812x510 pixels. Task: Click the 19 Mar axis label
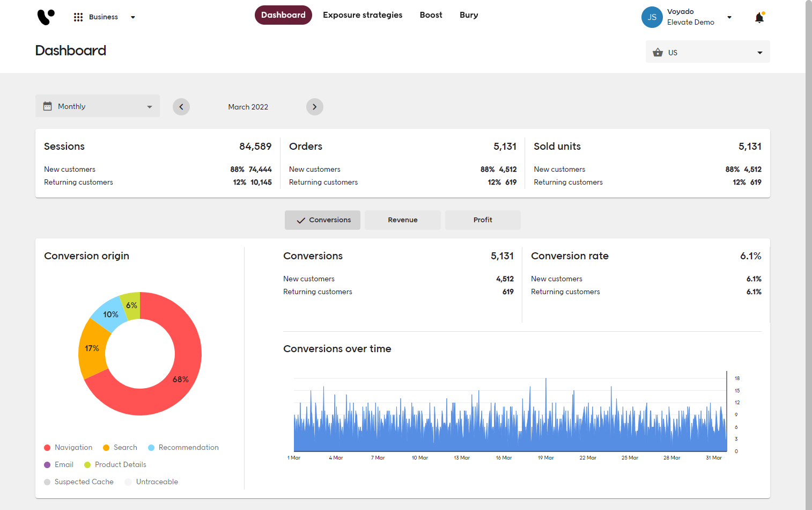pyautogui.click(x=546, y=458)
